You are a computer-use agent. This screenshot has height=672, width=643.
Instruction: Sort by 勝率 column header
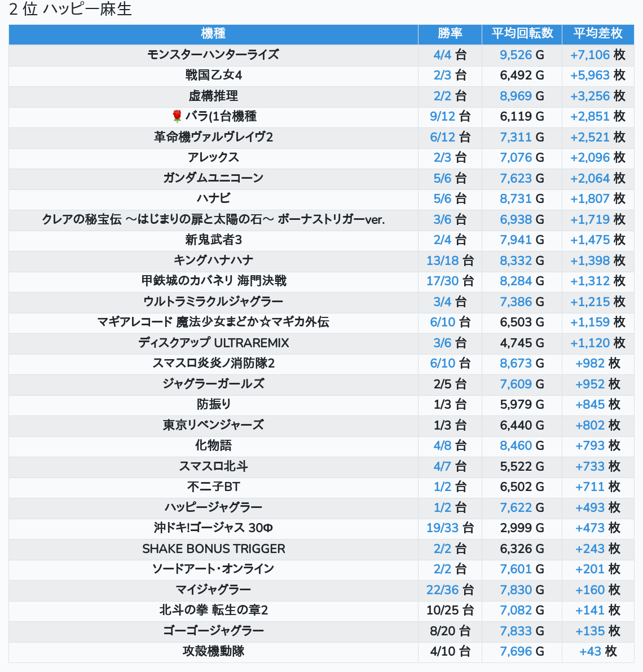click(450, 34)
